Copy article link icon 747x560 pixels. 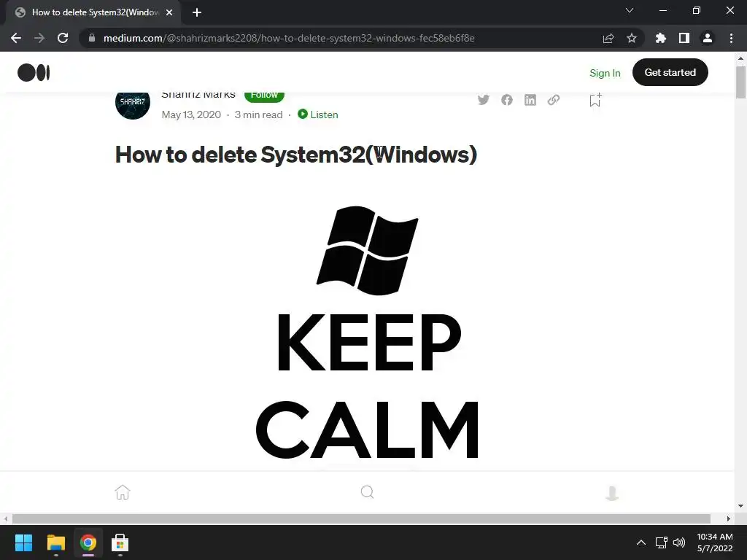pos(554,99)
